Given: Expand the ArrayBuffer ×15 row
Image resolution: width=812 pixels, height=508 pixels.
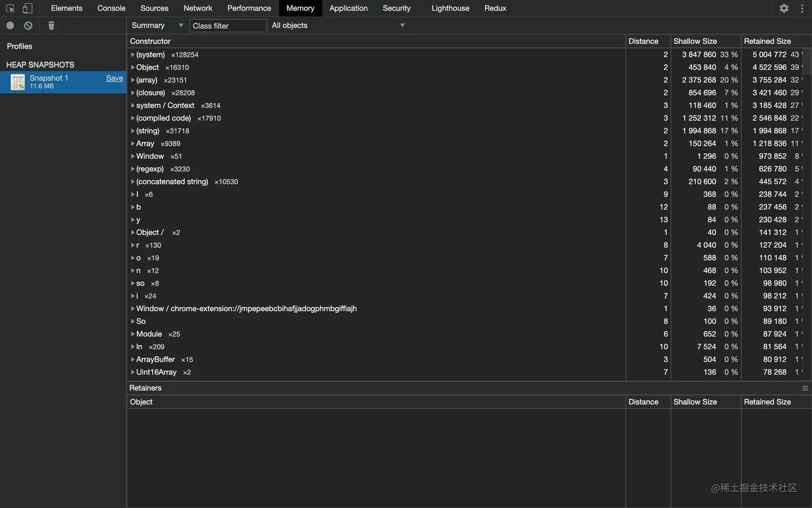Looking at the screenshot, I should tap(133, 360).
